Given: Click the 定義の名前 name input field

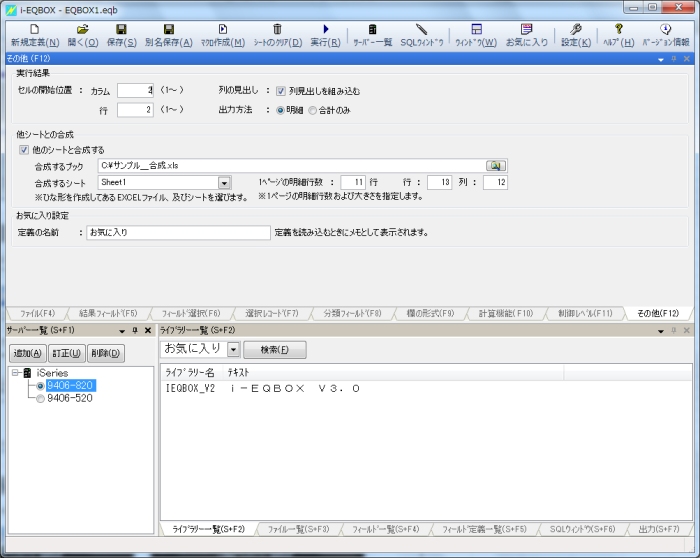Looking at the screenshot, I should point(178,233).
